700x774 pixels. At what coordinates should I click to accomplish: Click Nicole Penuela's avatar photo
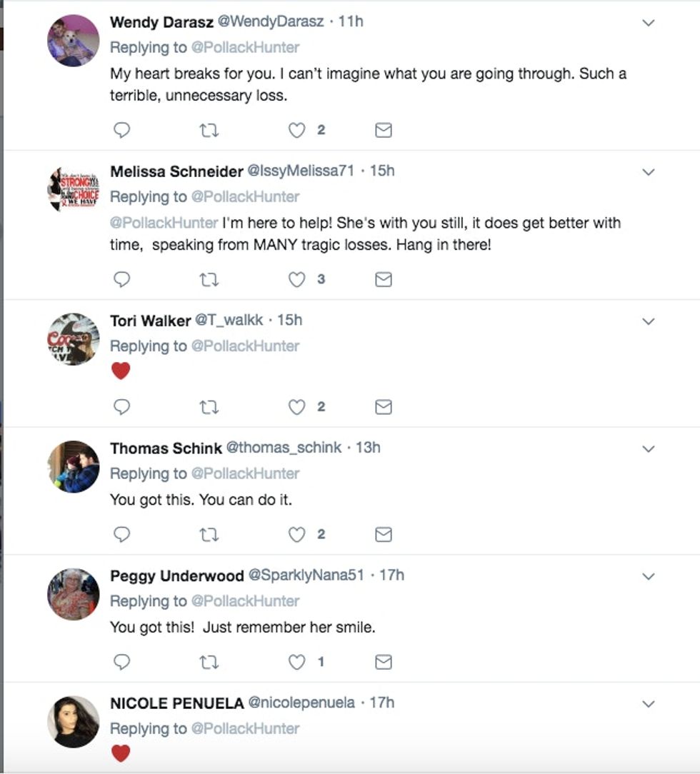(x=74, y=721)
